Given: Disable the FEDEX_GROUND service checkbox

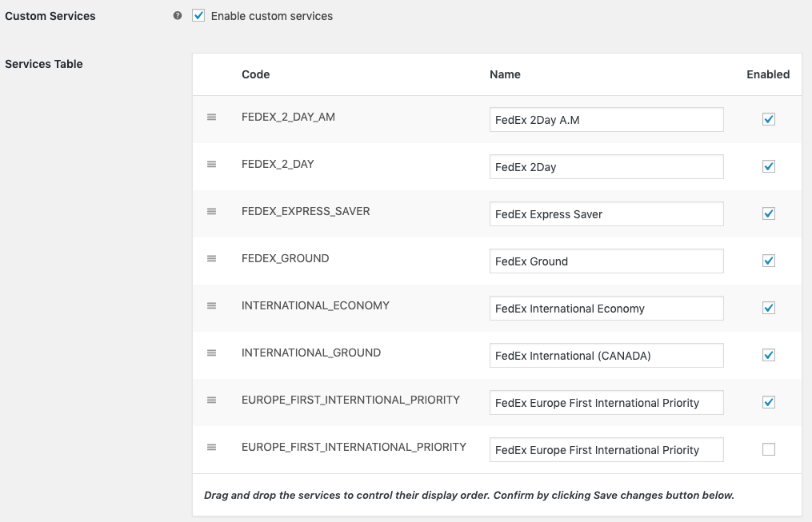Looking at the screenshot, I should tap(769, 261).
